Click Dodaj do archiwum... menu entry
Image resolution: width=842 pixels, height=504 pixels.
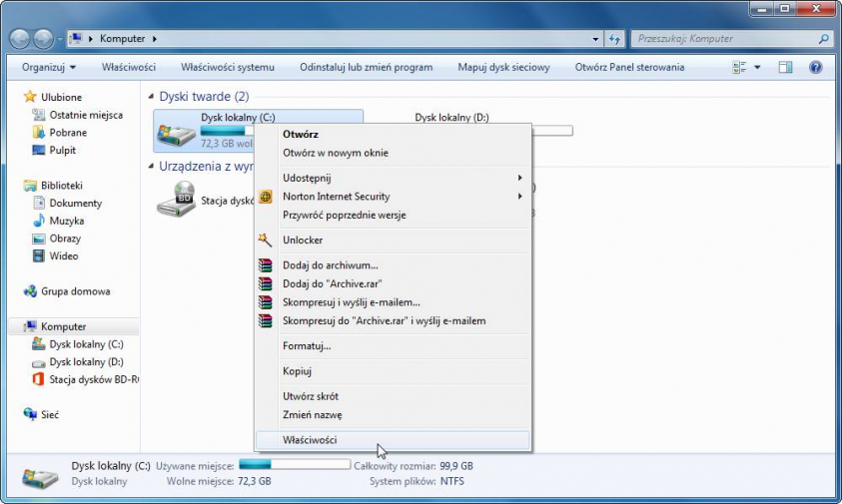pos(330,265)
